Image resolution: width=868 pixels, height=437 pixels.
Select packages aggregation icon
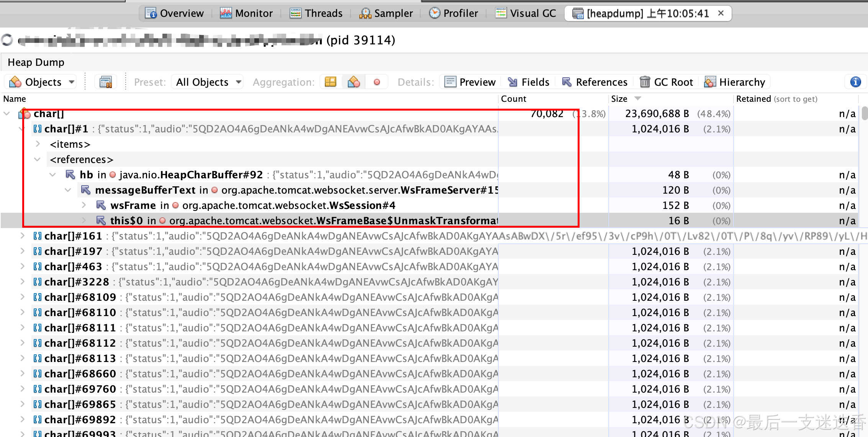pyautogui.click(x=330, y=82)
